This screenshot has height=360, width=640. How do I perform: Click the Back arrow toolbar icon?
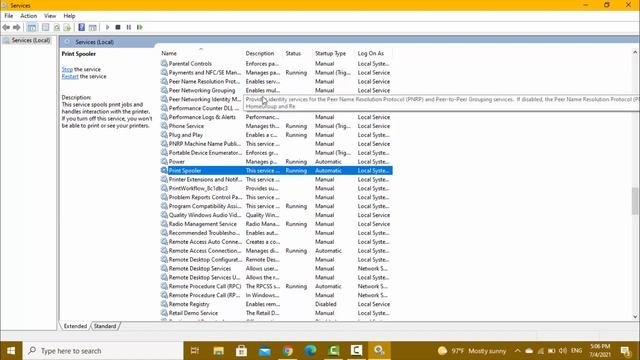6,27
